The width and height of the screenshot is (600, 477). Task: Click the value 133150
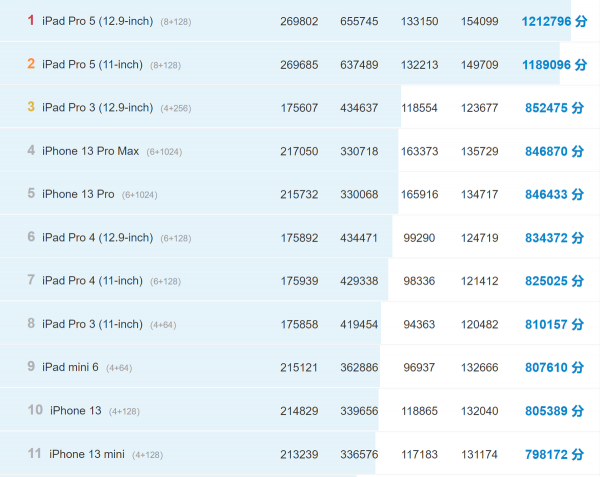point(419,21)
